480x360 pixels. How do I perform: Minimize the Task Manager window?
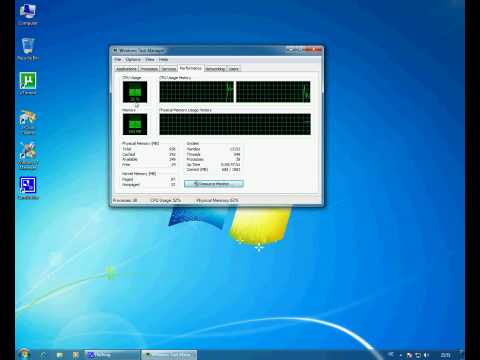(x=291, y=50)
